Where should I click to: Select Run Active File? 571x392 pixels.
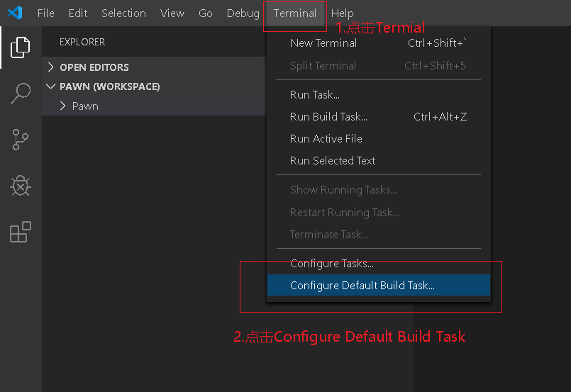378,139
